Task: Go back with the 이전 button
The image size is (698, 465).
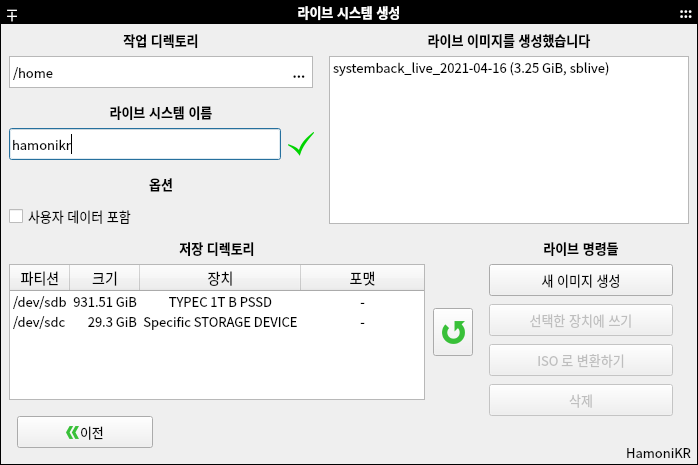Action: pyautogui.click(x=85, y=432)
